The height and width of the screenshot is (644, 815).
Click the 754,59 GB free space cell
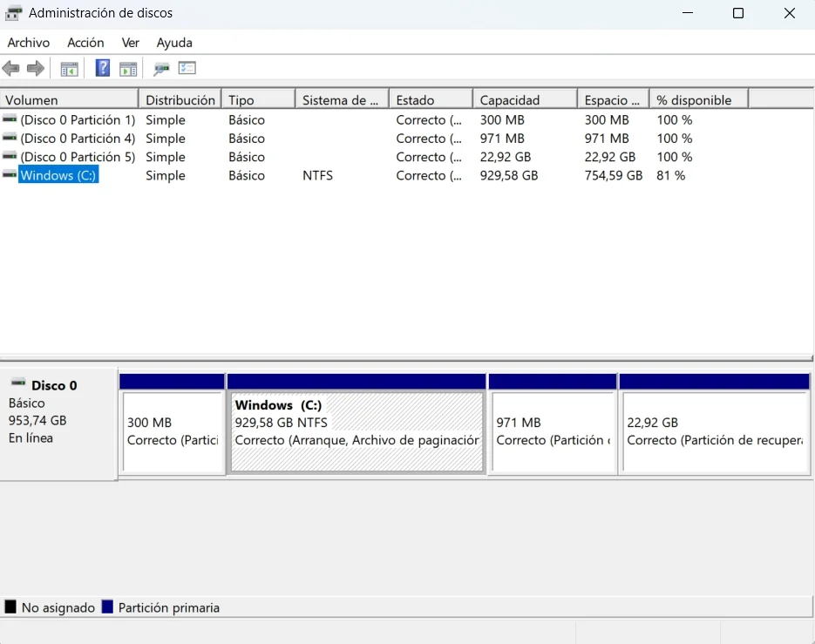click(614, 176)
